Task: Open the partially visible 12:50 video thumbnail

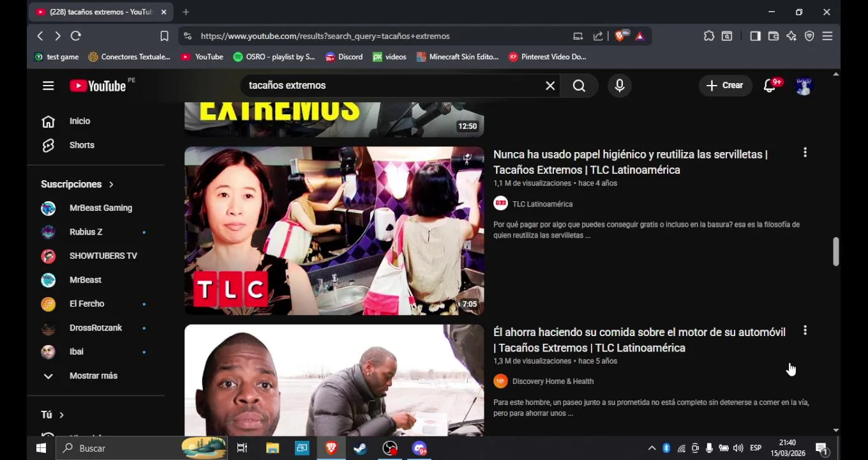Action: click(334, 119)
